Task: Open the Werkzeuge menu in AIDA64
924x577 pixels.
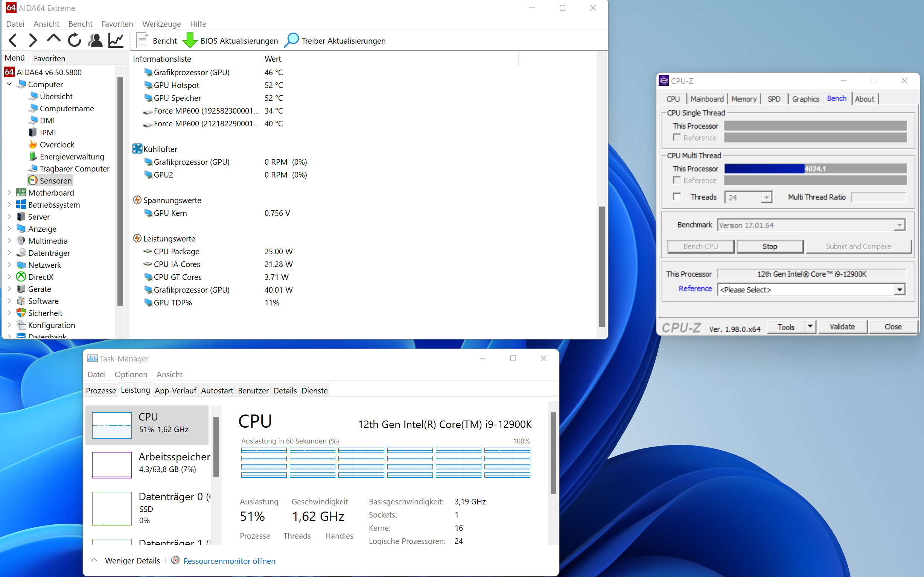Action: (161, 24)
